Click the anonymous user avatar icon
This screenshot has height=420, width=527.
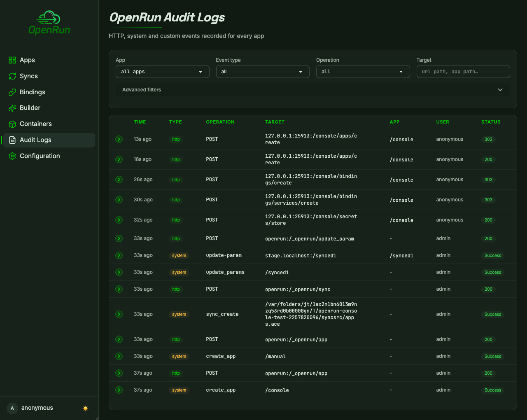pos(12,408)
